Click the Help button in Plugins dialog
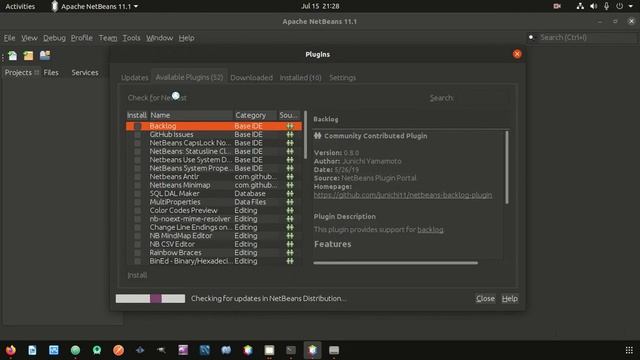Viewport: 640px width, 360px height. point(510,299)
